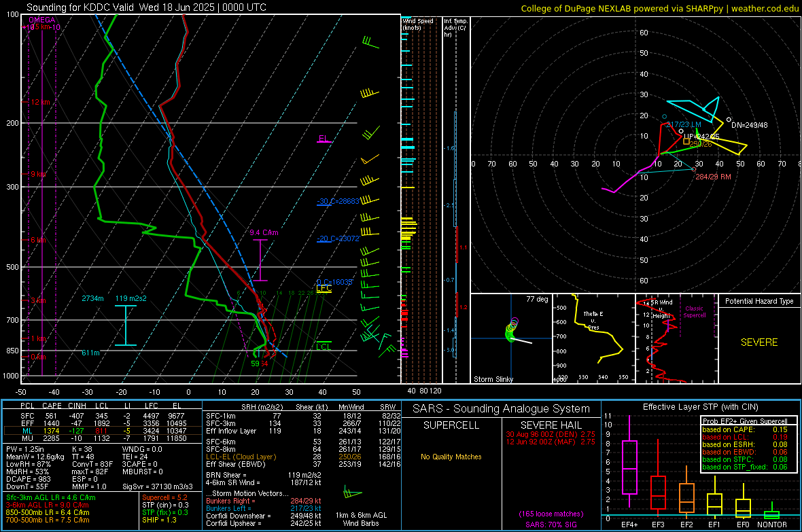Click the Sfc-3km AGL LR value
This screenshot has width=802, height=532.
[51, 497]
